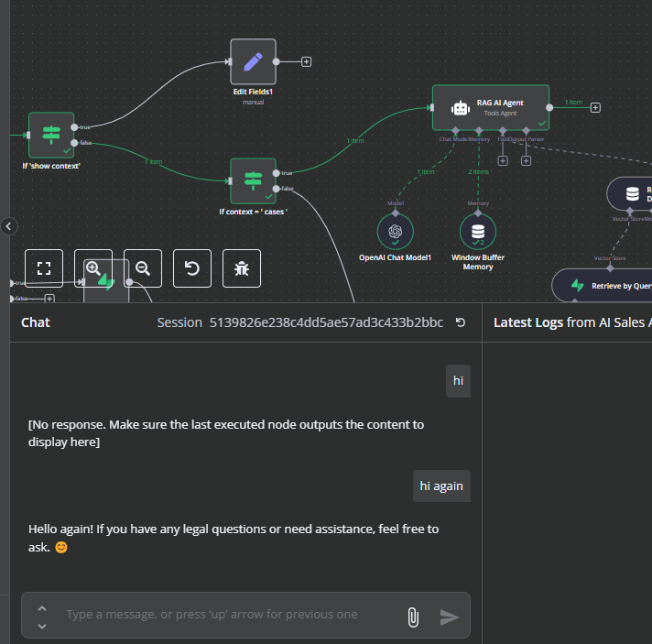This screenshot has height=644, width=652.
Task: Add node after RAG AI Agent output
Action: point(595,108)
